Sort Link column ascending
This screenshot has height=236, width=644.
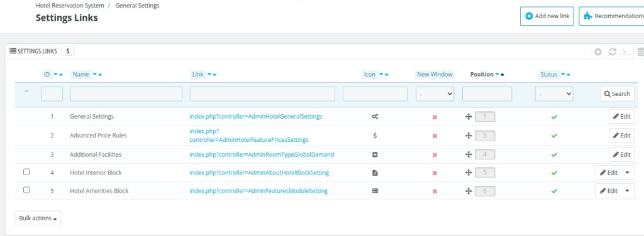(x=214, y=75)
